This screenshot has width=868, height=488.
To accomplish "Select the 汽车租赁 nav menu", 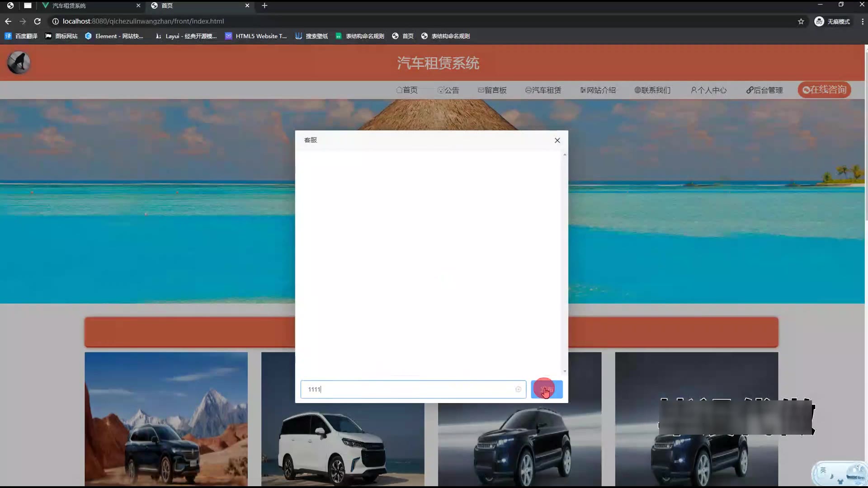I will click(x=543, y=90).
